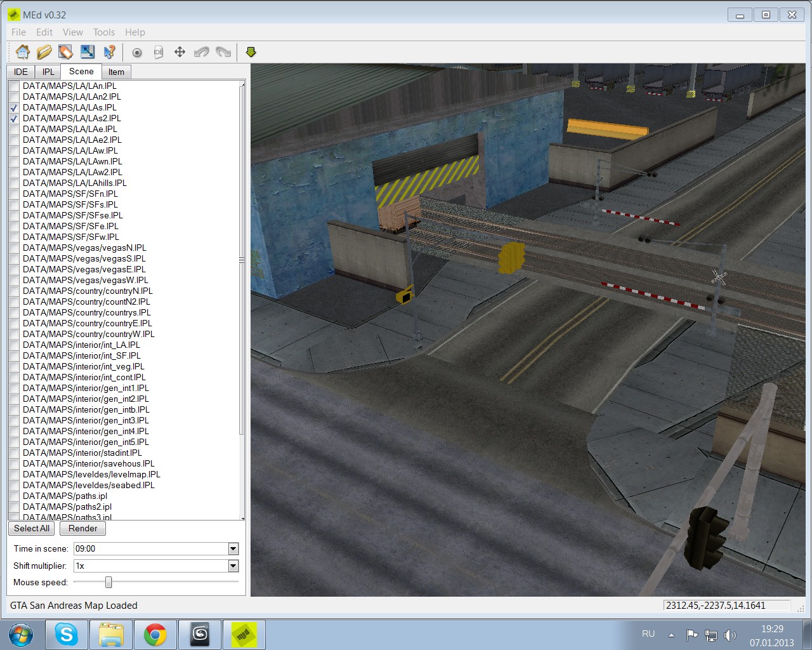Check the DATA/MAPS/SF/SFn.IPL checkbox
The image size is (812, 650).
pyautogui.click(x=14, y=194)
